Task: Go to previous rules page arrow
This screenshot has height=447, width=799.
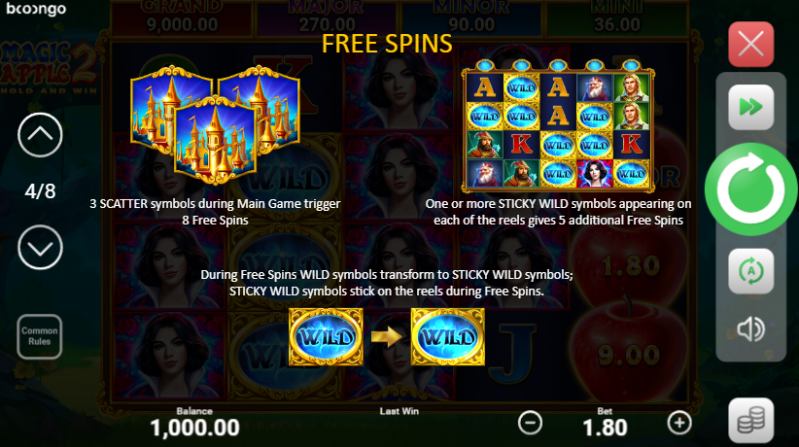Action: coord(40,135)
